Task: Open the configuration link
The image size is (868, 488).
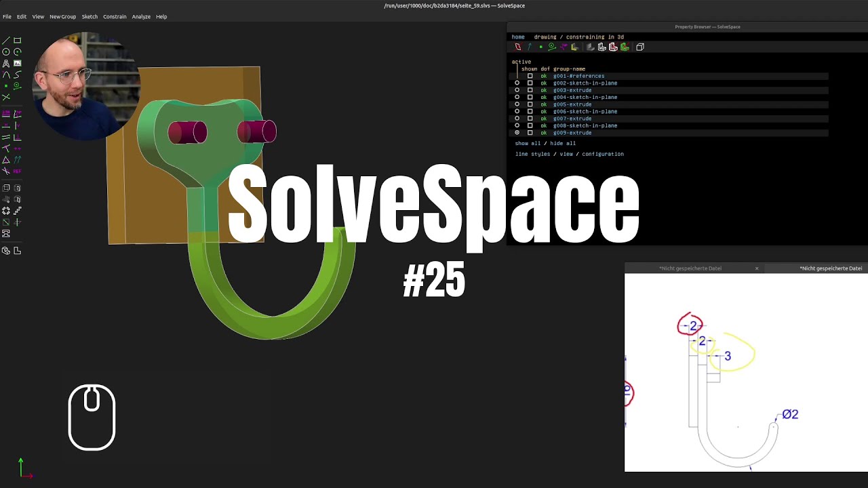Action: pos(602,154)
